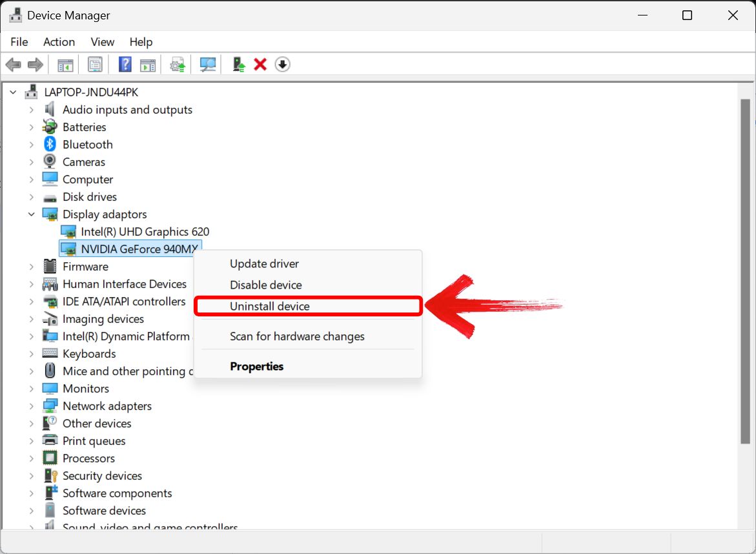
Task: Click the Help question mark toolbar icon
Action: (x=125, y=65)
